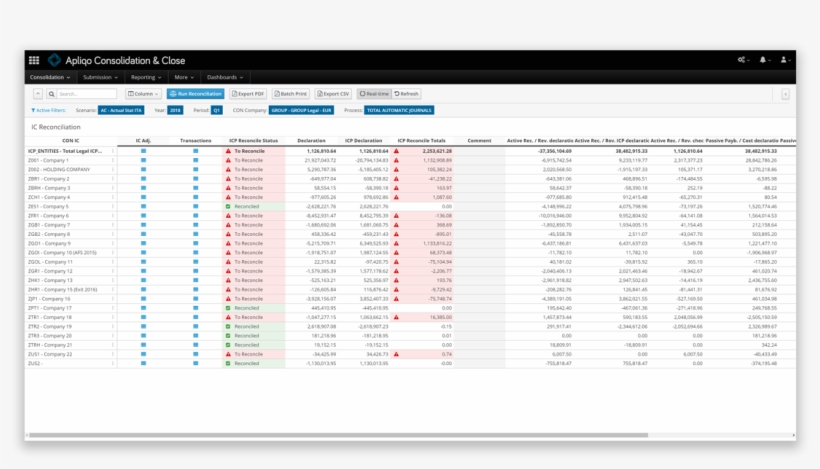Viewport: 820px width, 469px height.
Task: Open the app grid launcher icon
Action: tap(34, 60)
